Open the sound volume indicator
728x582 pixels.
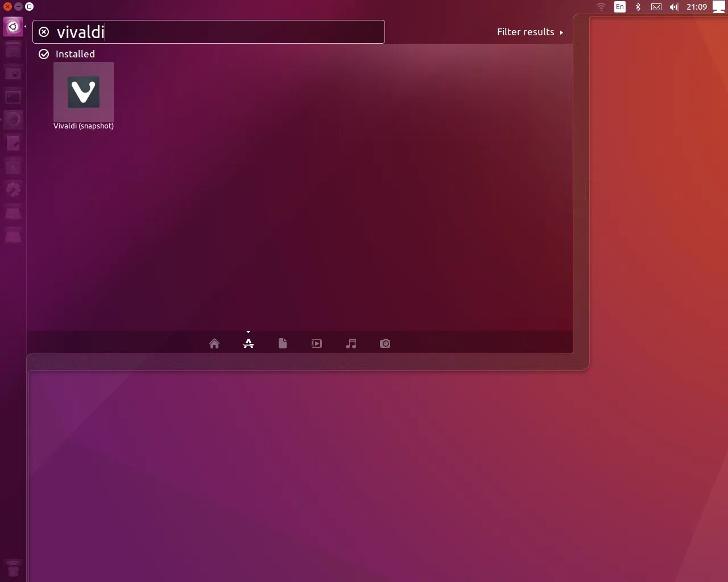click(x=674, y=7)
